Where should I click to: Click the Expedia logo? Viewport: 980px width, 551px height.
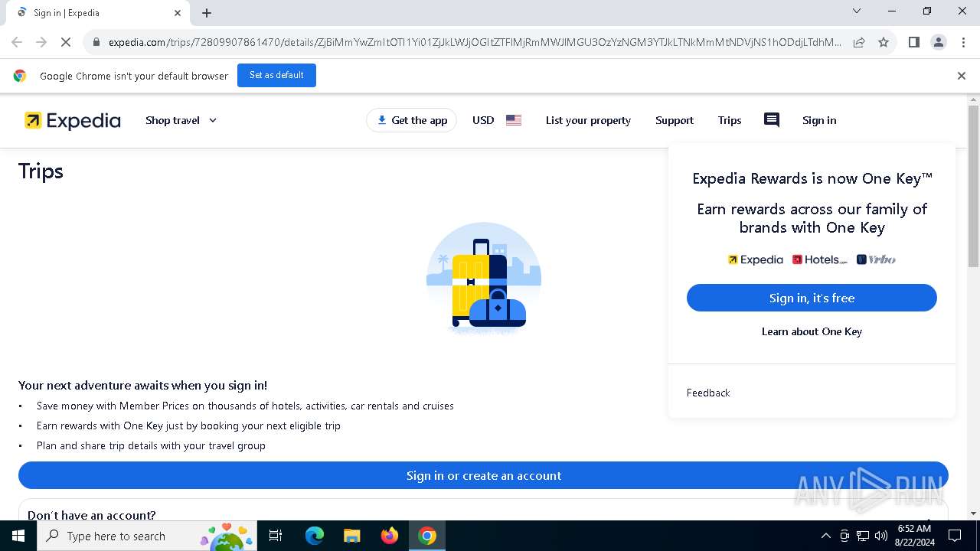pos(73,120)
